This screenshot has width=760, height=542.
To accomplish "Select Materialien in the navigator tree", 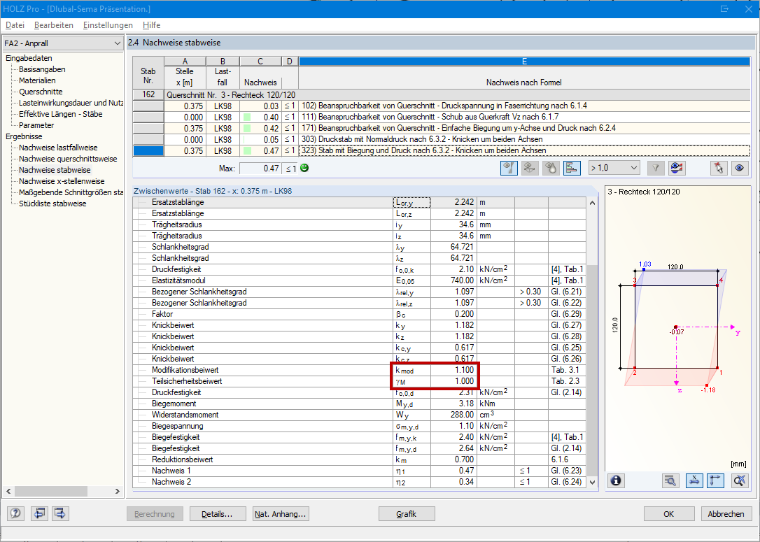I will [x=37, y=80].
